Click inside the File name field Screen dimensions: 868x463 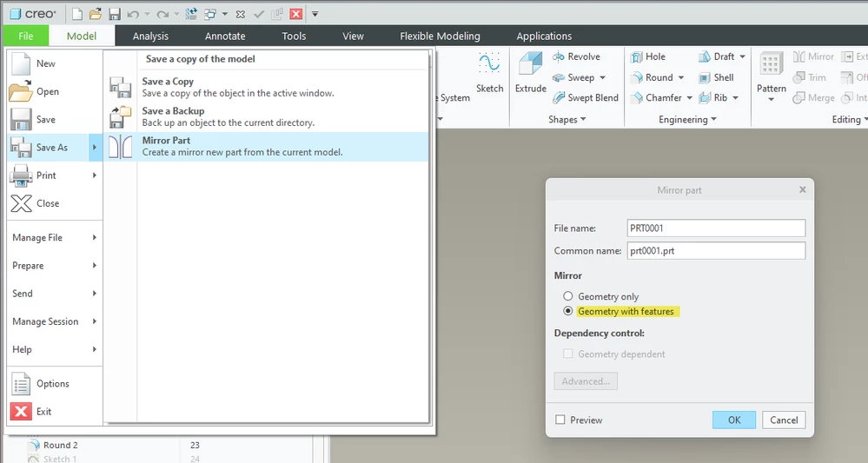click(x=716, y=228)
